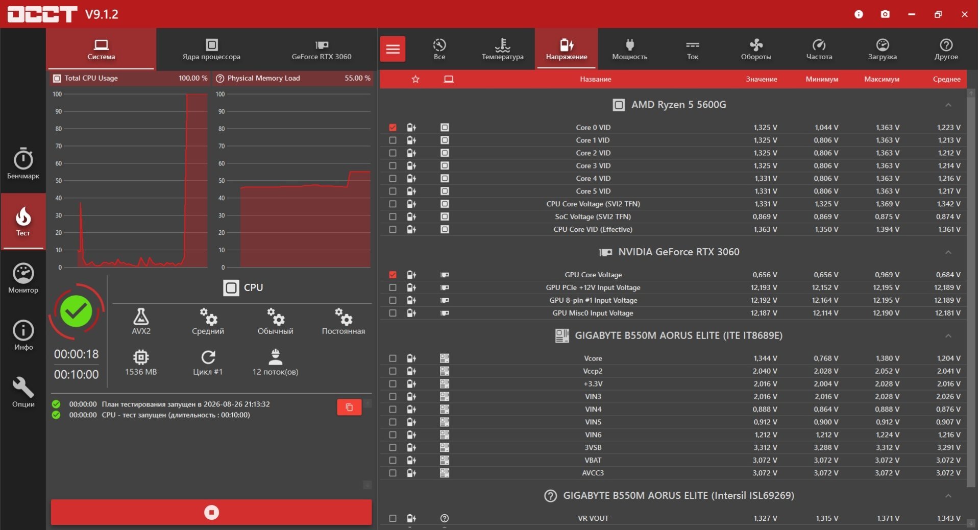This screenshot has height=530, width=980.
Task: Open the Ток sensor tab
Action: [x=693, y=49]
